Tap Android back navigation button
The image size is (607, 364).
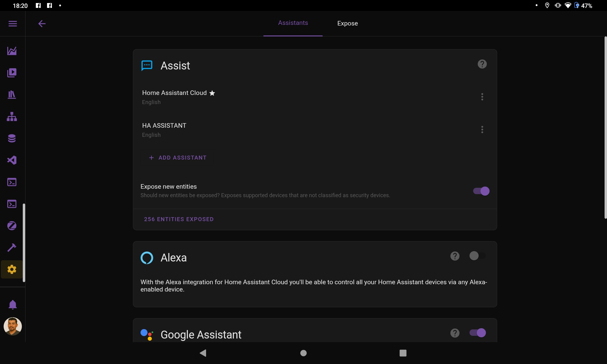[203, 353]
